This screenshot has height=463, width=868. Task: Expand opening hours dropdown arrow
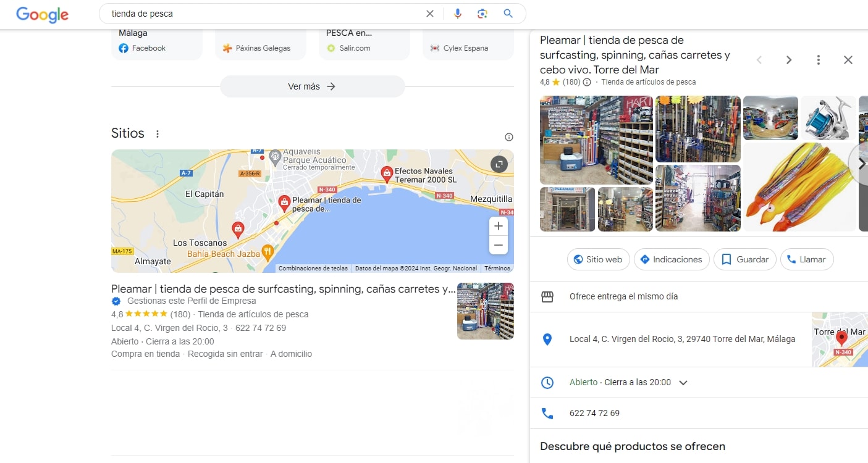683,383
